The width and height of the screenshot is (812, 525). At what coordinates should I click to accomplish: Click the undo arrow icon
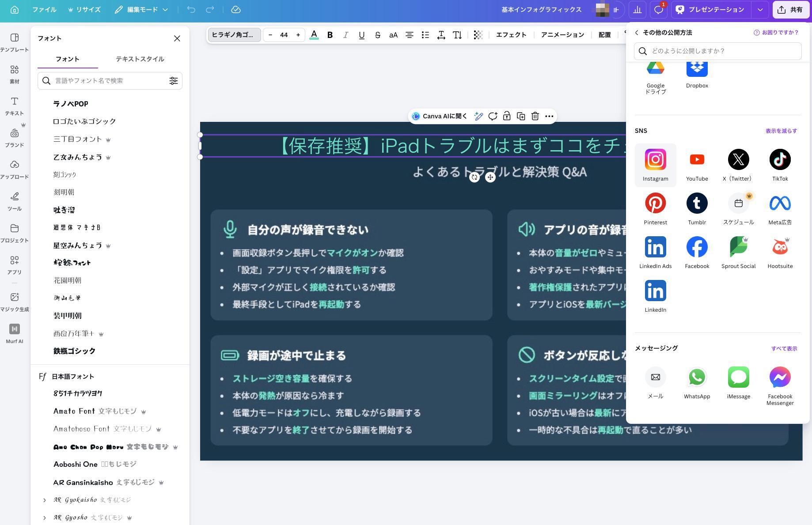click(191, 9)
